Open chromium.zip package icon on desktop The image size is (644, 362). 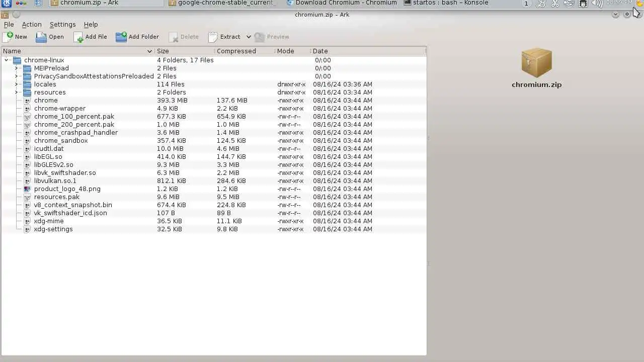tap(536, 62)
